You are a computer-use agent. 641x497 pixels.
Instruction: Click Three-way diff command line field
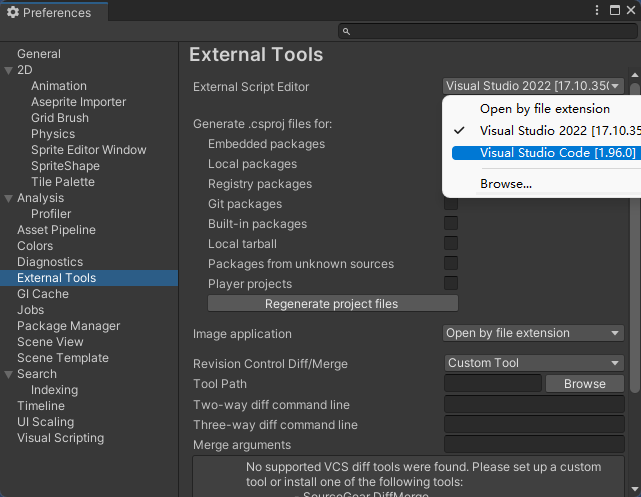534,424
